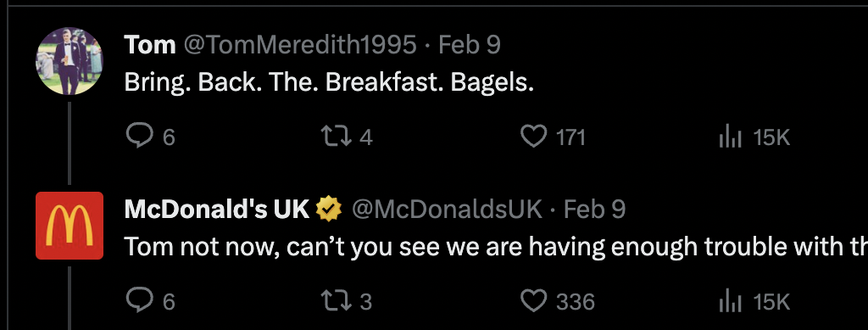Click the McDonald's UK display name
Image resolution: width=868 pixels, height=330 pixels.
216,210
